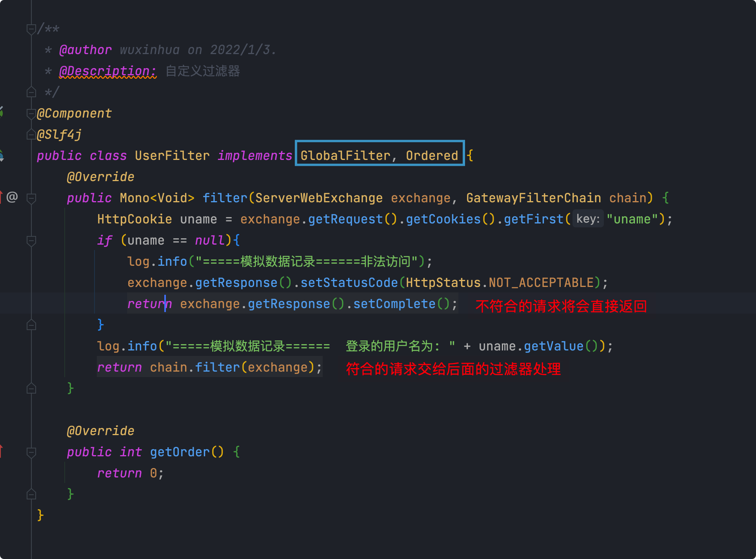
Task: Click the UserFilter class name
Action: (172, 156)
